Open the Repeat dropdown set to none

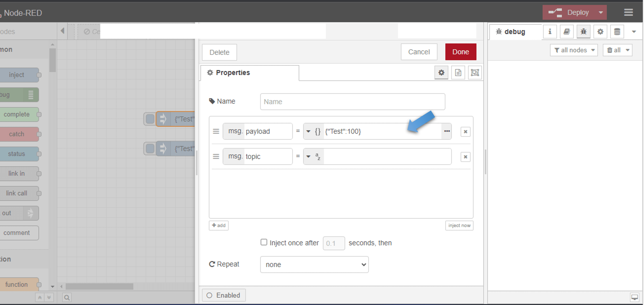click(314, 265)
